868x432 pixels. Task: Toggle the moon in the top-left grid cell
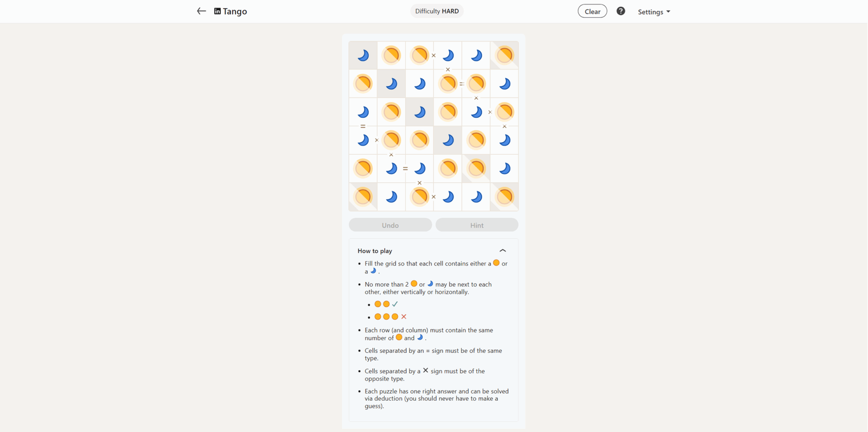(363, 55)
